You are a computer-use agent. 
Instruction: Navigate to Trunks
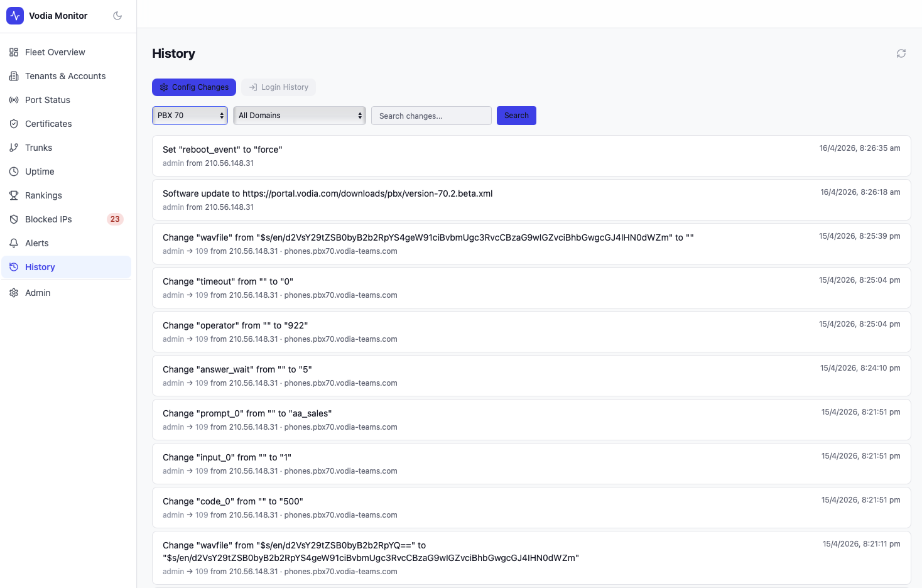38,148
